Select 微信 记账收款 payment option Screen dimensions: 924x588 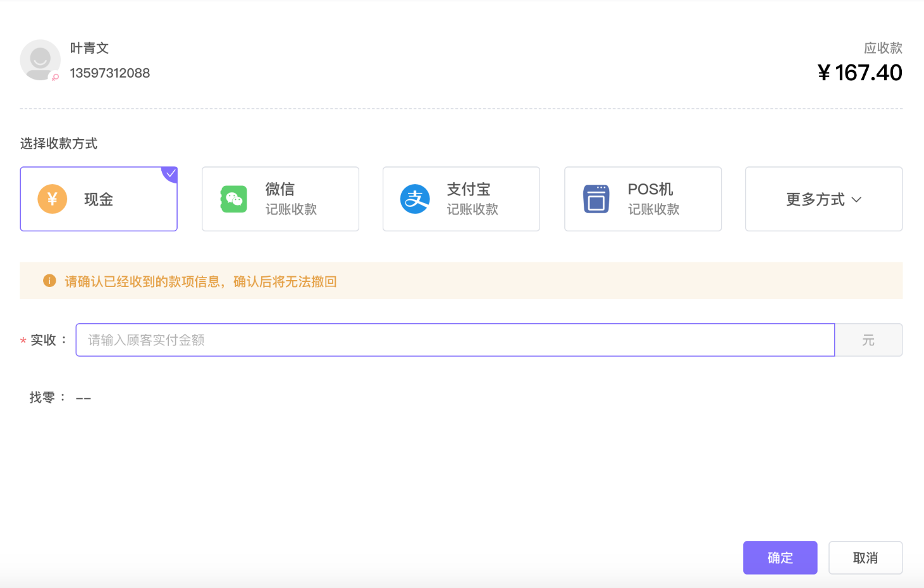tap(280, 199)
